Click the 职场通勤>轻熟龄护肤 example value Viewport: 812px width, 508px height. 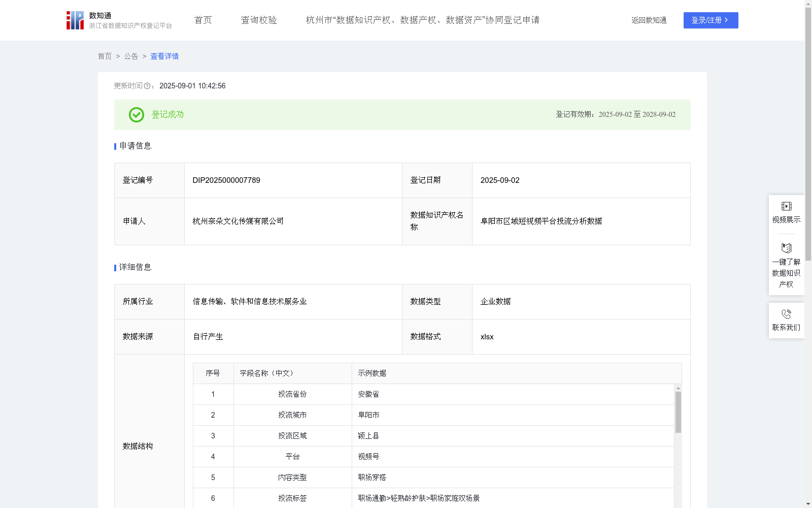click(419, 498)
